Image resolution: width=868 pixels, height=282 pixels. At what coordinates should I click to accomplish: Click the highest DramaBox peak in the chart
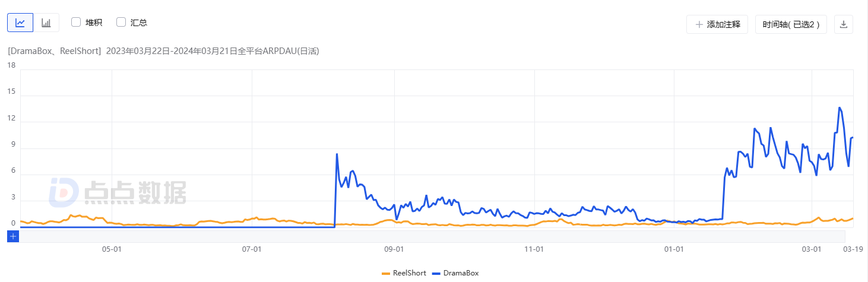[x=840, y=107]
